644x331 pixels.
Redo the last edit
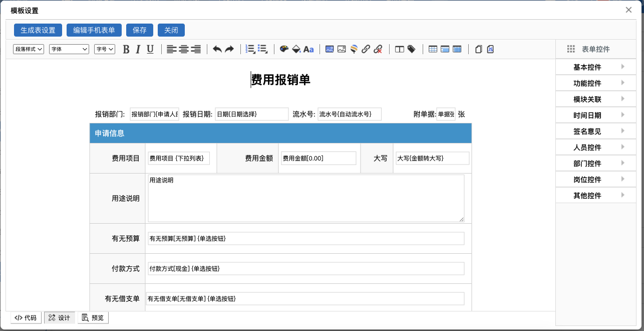click(x=229, y=49)
